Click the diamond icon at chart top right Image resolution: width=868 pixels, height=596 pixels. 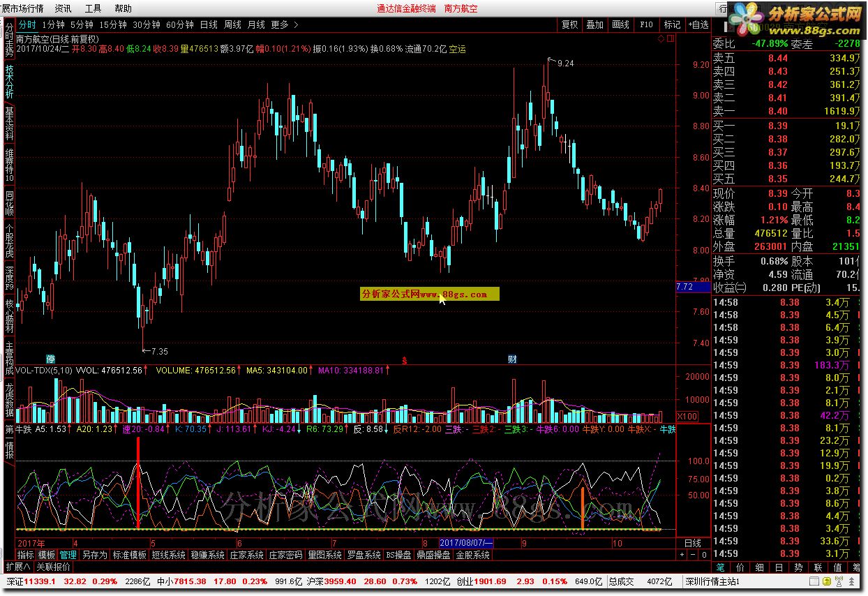tap(661, 39)
